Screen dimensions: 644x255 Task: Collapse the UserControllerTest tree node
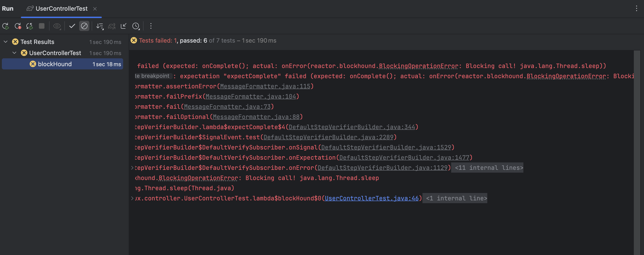(15, 53)
